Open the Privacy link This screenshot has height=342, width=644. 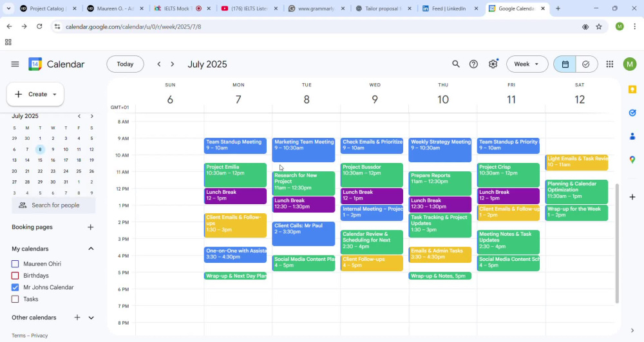tap(39, 336)
